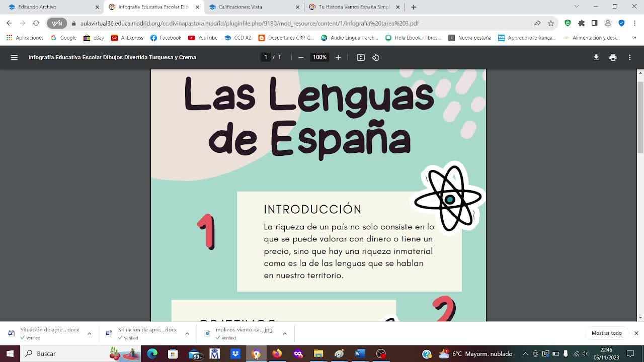Toggle the browser side panel
This screenshot has width=644, height=362.
(594, 23)
